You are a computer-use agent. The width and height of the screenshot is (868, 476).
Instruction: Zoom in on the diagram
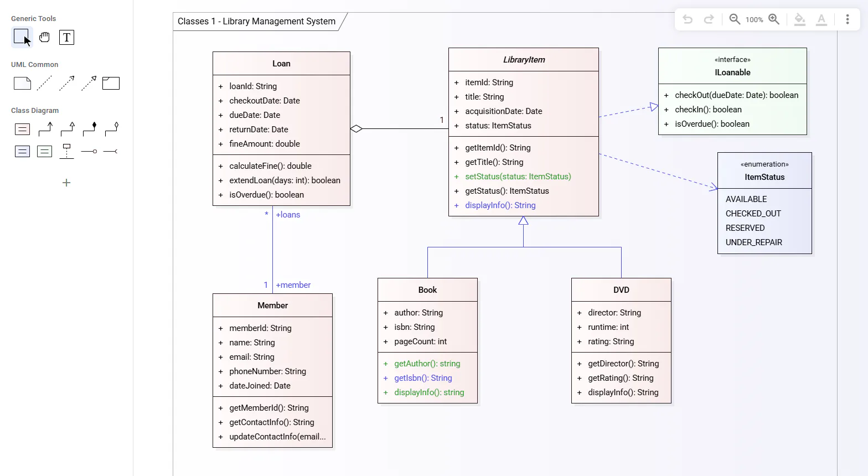(774, 19)
